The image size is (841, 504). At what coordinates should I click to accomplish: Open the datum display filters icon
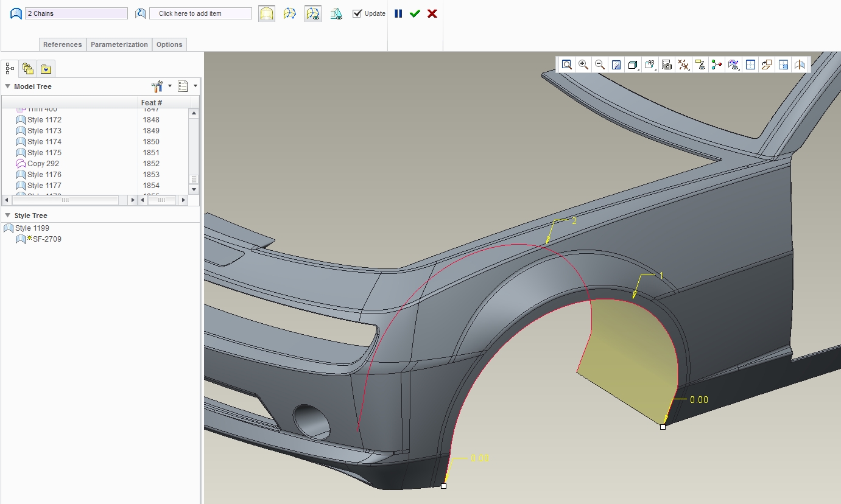pyautogui.click(x=684, y=65)
